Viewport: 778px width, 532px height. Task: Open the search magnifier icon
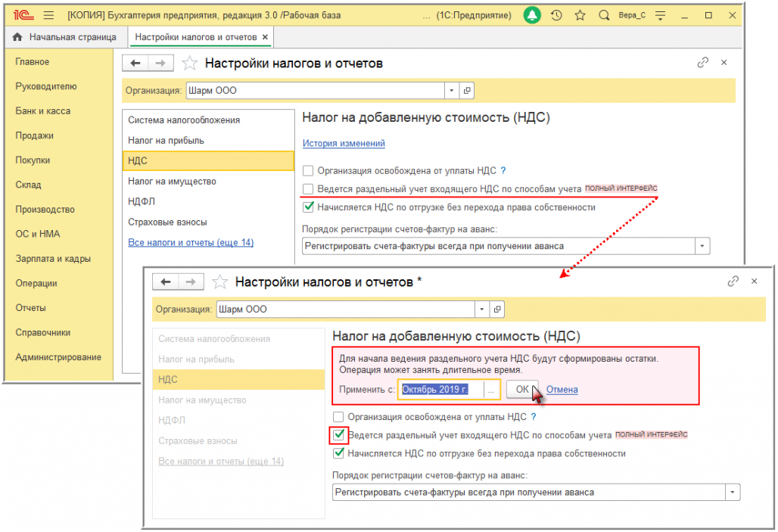click(604, 15)
